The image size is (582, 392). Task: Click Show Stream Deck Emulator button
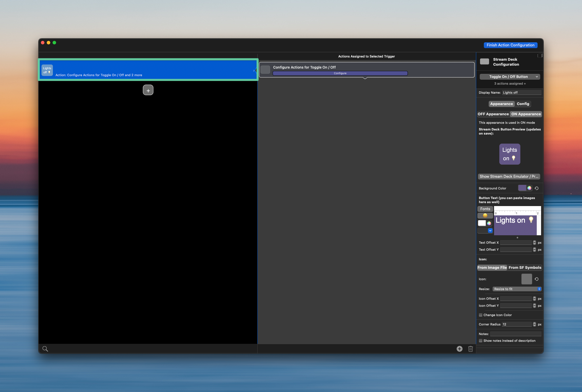click(509, 177)
